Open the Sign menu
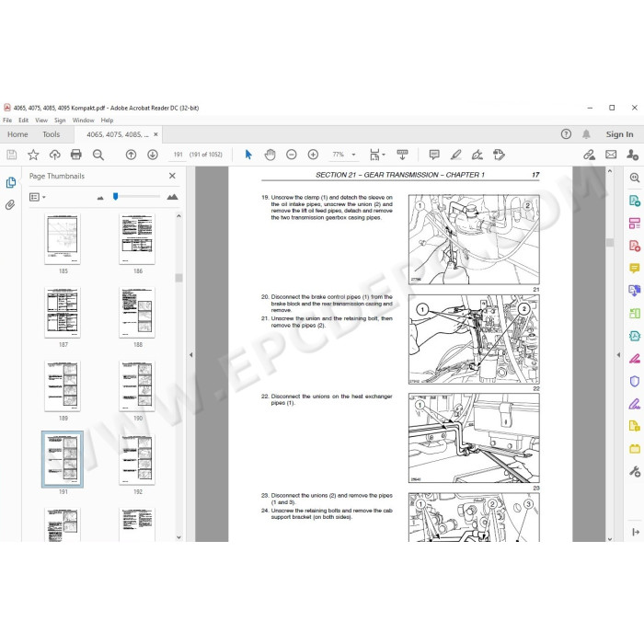The image size is (644, 644). (60, 121)
